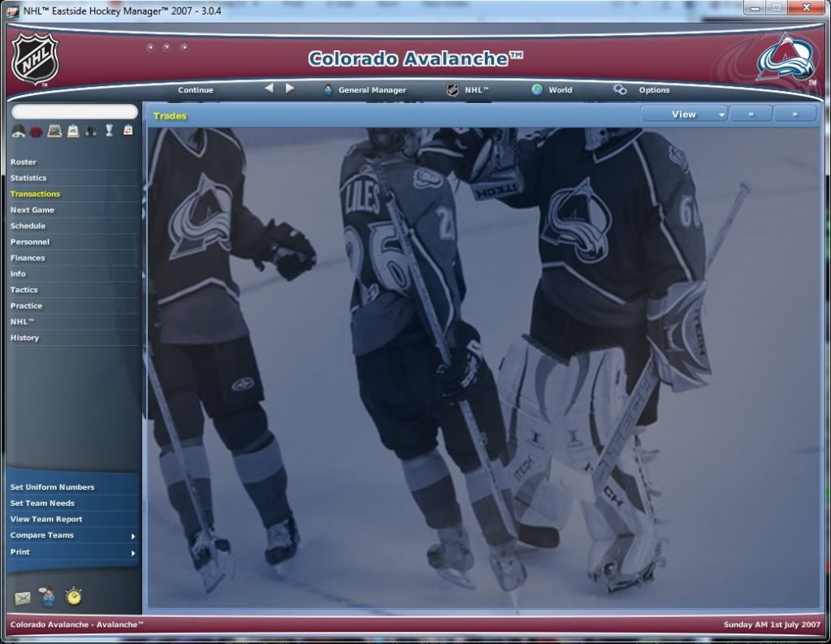Open the Statistics page
Image resolution: width=831 pixels, height=644 pixels.
click(74, 178)
